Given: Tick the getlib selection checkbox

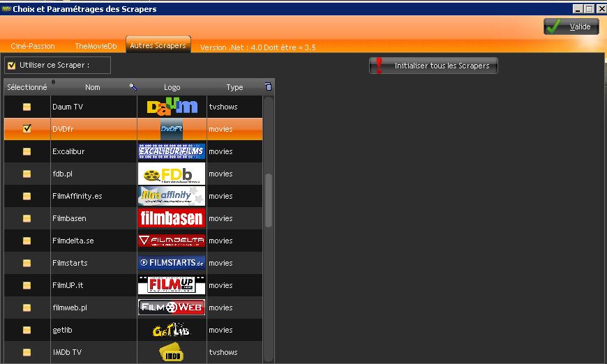Looking at the screenshot, I should (27, 330).
